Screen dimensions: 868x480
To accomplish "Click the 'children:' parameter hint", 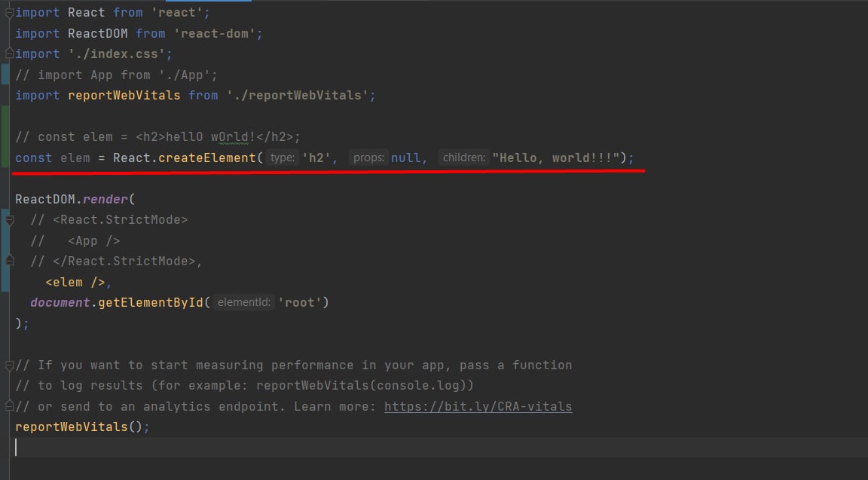I will pyautogui.click(x=463, y=158).
